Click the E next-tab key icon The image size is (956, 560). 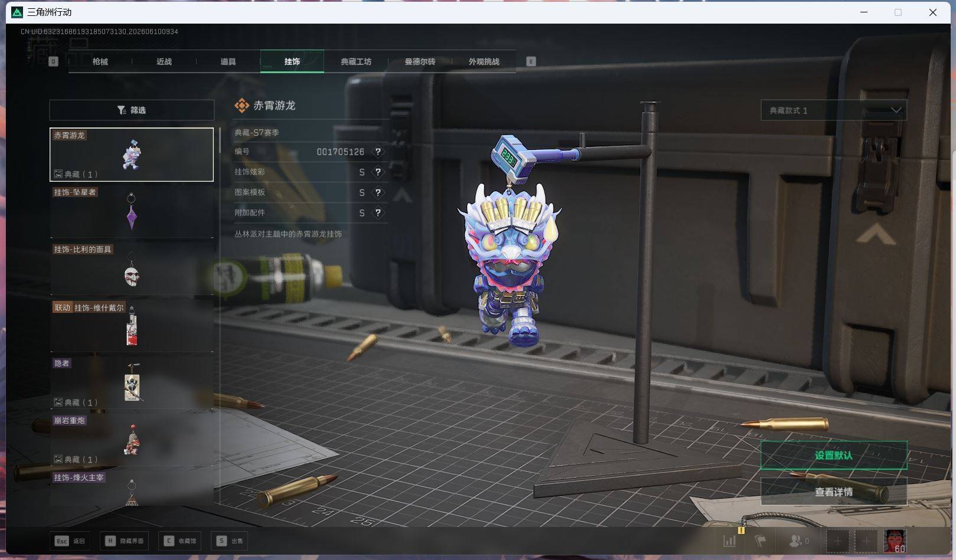coord(531,61)
